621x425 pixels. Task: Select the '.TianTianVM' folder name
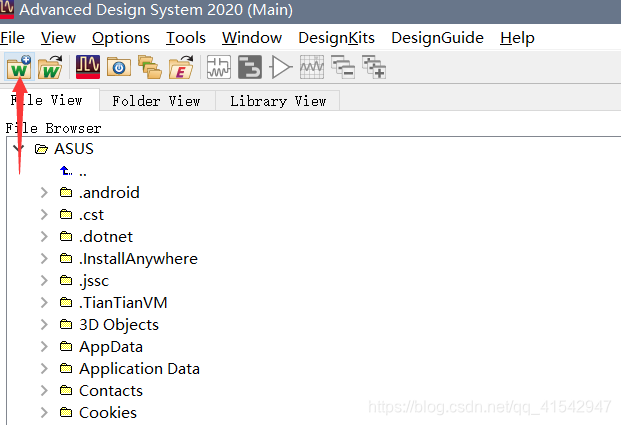pyautogui.click(x=123, y=303)
